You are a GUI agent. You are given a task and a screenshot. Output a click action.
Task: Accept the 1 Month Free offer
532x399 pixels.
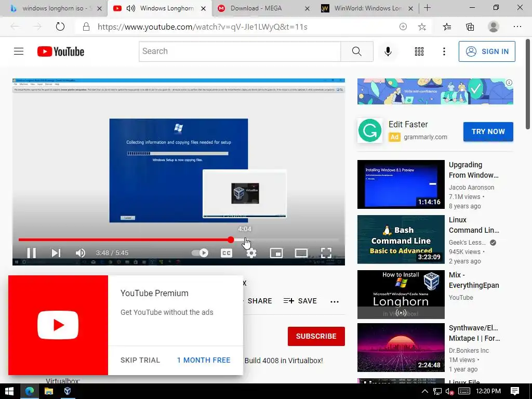[204, 360]
